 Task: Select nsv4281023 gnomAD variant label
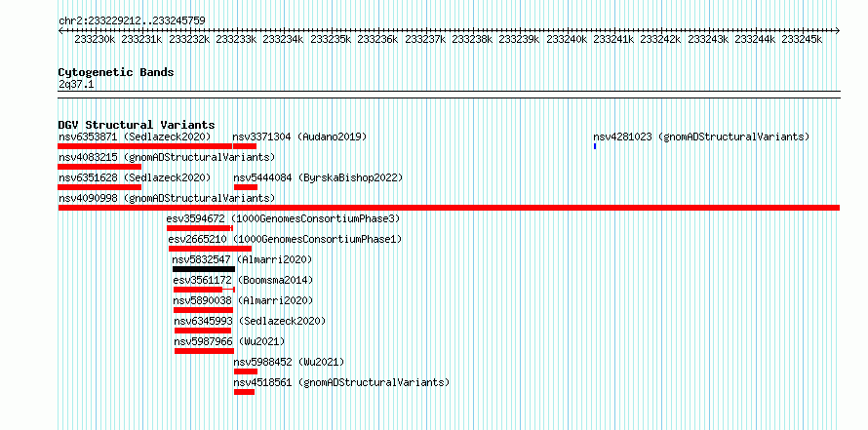pos(701,137)
